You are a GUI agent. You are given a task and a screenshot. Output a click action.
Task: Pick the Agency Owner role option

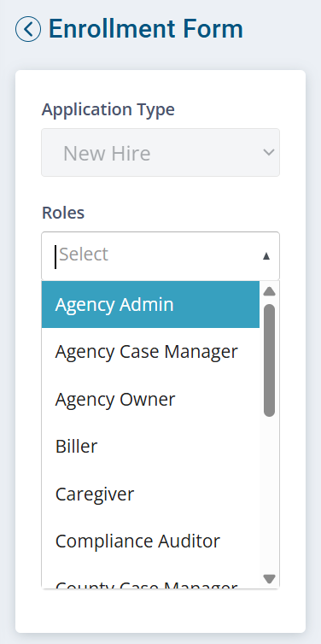[150, 399]
